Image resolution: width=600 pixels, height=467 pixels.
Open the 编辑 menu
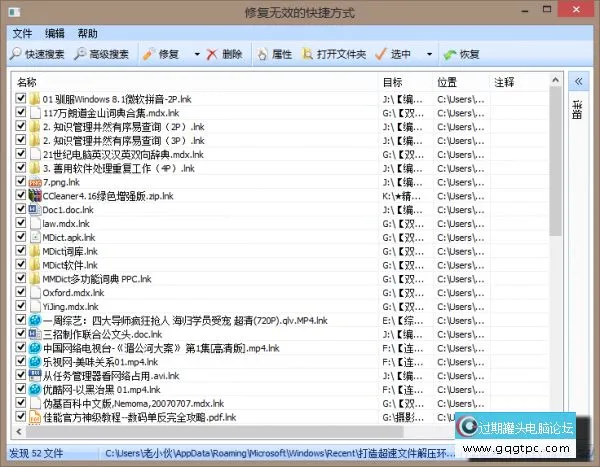(x=55, y=34)
